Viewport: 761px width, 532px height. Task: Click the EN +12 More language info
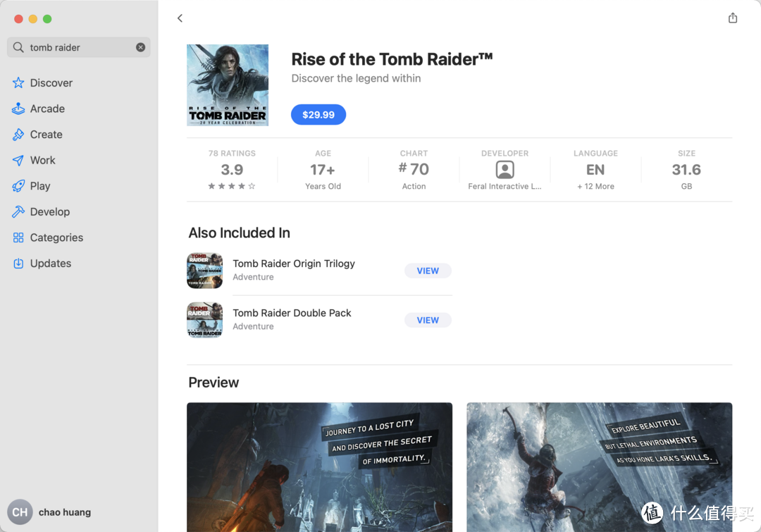point(595,169)
